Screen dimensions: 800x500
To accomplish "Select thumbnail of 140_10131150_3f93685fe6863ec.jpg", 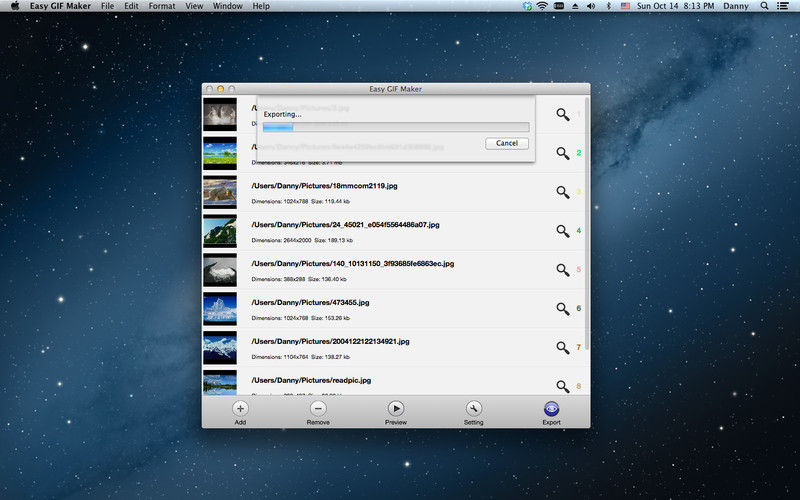I will tap(220, 270).
